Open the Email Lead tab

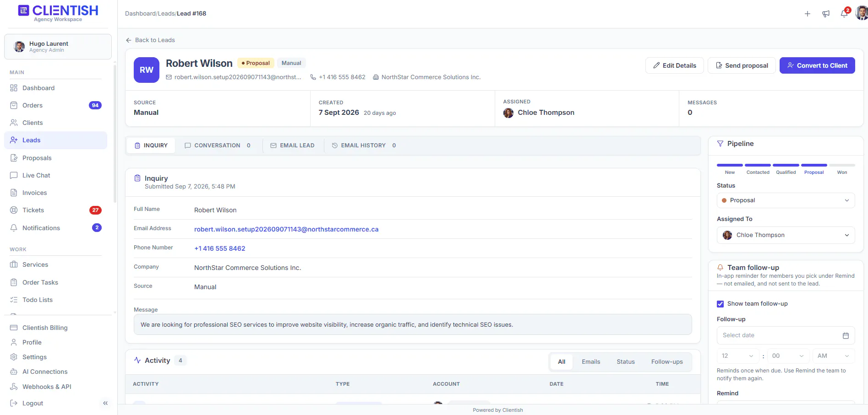point(293,146)
